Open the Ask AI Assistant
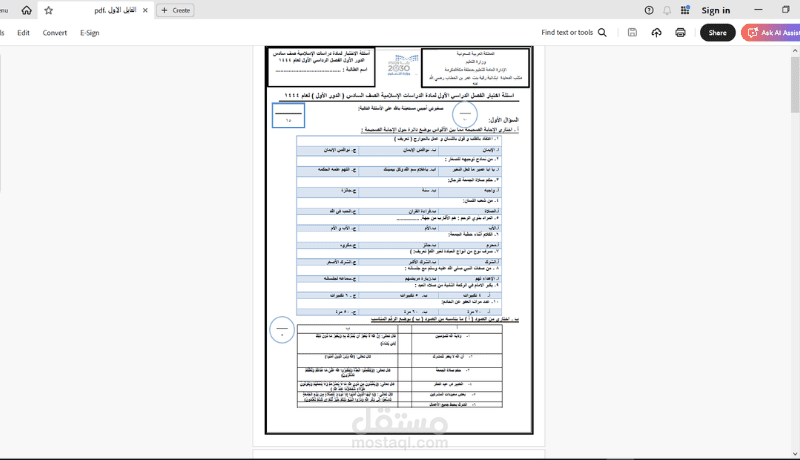The height and width of the screenshot is (460, 800). (770, 33)
